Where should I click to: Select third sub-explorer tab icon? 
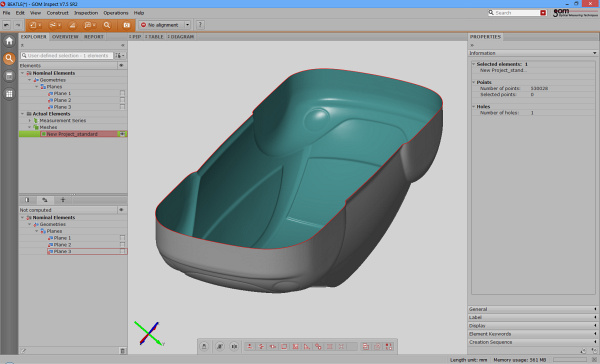pyautogui.click(x=63, y=200)
